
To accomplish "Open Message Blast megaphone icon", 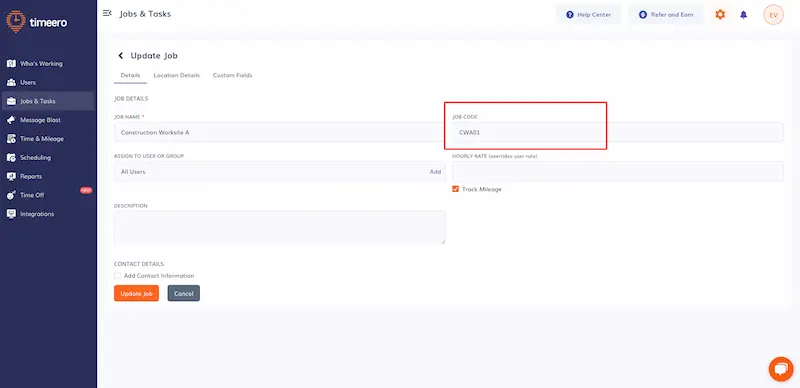I will tap(11, 120).
